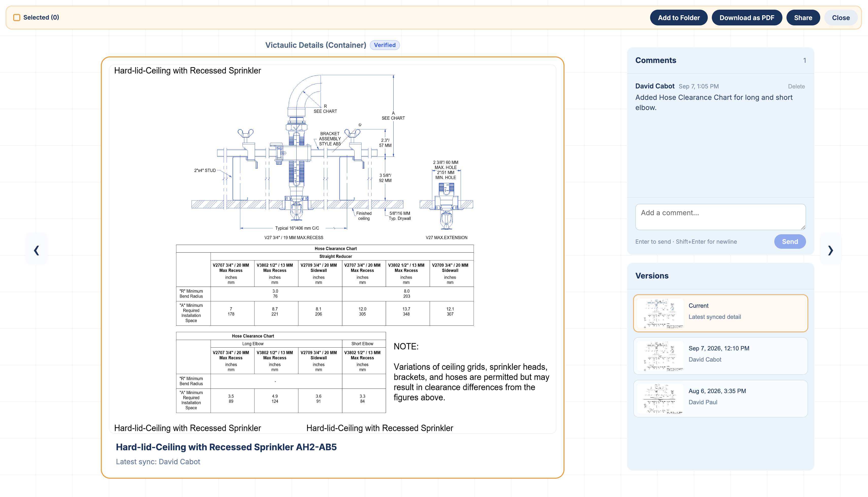The image size is (868, 497).
Task: Click the 'Latest synced detail' label
Action: 715,317
